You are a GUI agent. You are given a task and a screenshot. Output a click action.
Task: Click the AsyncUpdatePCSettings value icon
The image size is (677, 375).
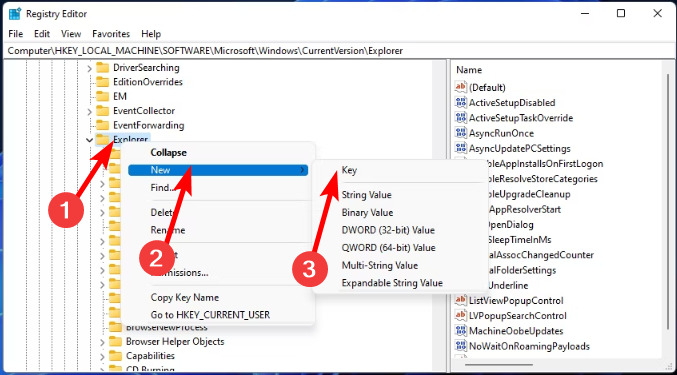point(461,148)
